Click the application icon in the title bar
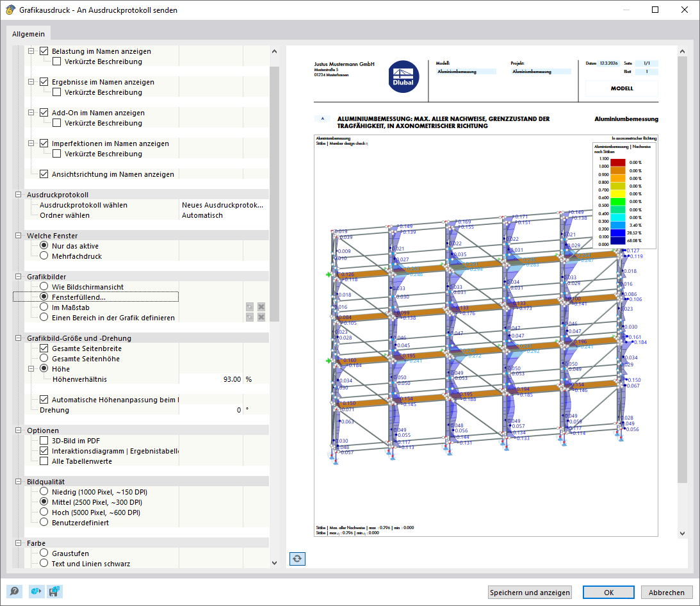This screenshot has height=606, width=700. tap(10, 10)
